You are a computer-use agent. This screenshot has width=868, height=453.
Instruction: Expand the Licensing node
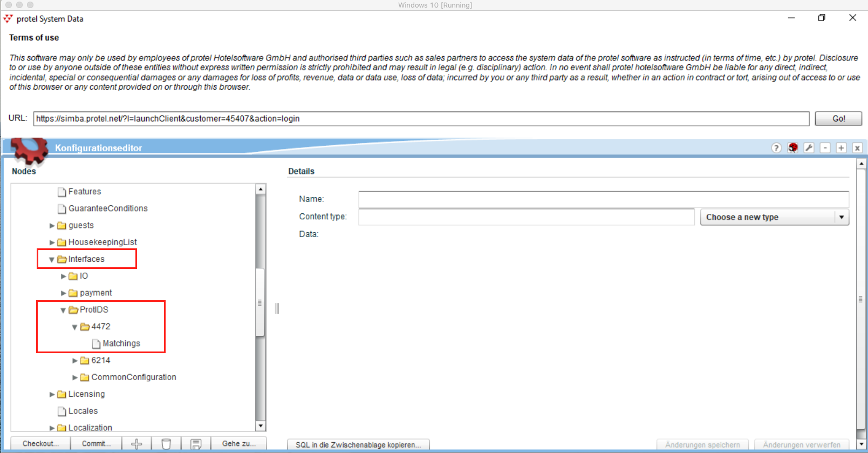[x=52, y=395]
